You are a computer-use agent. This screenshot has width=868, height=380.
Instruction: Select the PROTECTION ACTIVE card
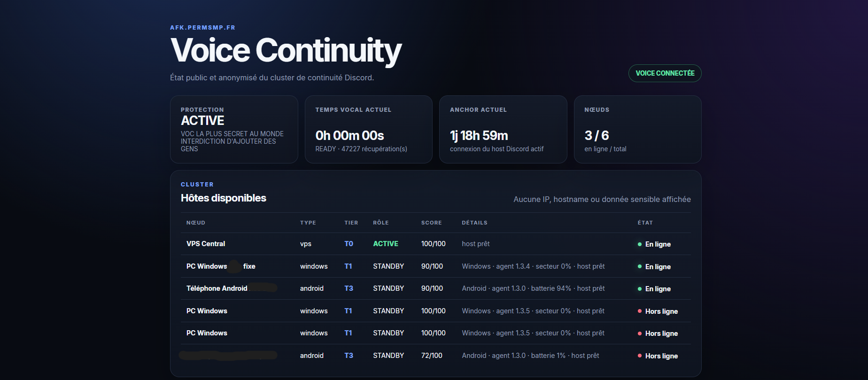[x=234, y=129]
